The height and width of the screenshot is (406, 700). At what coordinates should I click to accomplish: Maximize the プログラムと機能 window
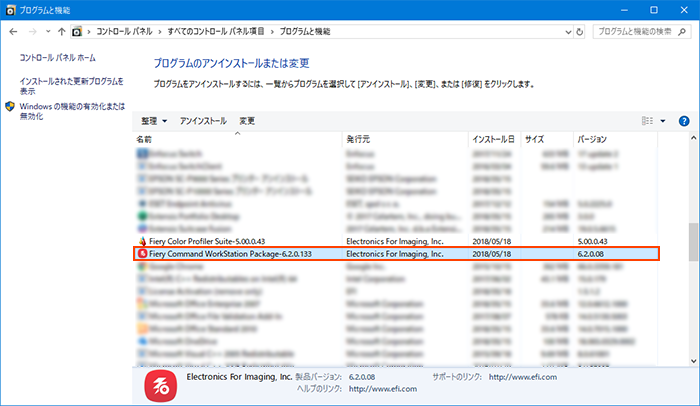pos(654,10)
